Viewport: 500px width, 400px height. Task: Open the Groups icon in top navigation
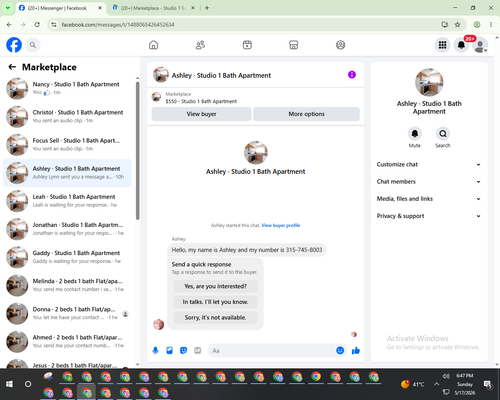[340, 45]
